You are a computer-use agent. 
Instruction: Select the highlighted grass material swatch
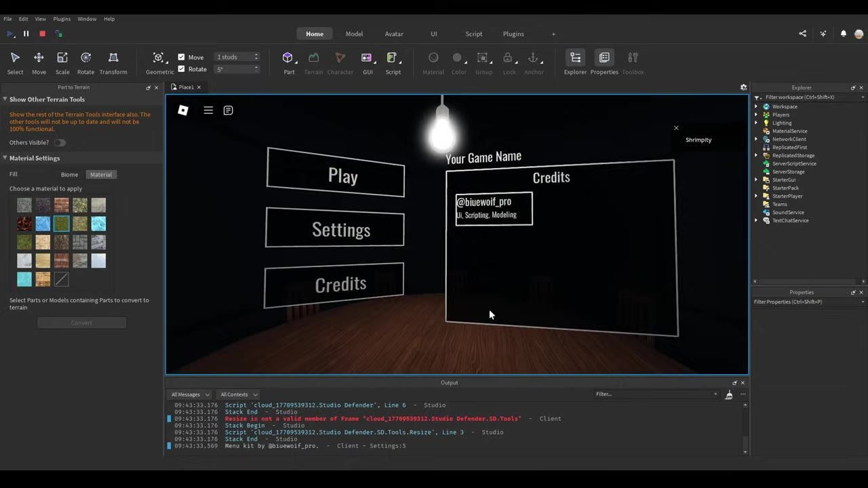62,224
